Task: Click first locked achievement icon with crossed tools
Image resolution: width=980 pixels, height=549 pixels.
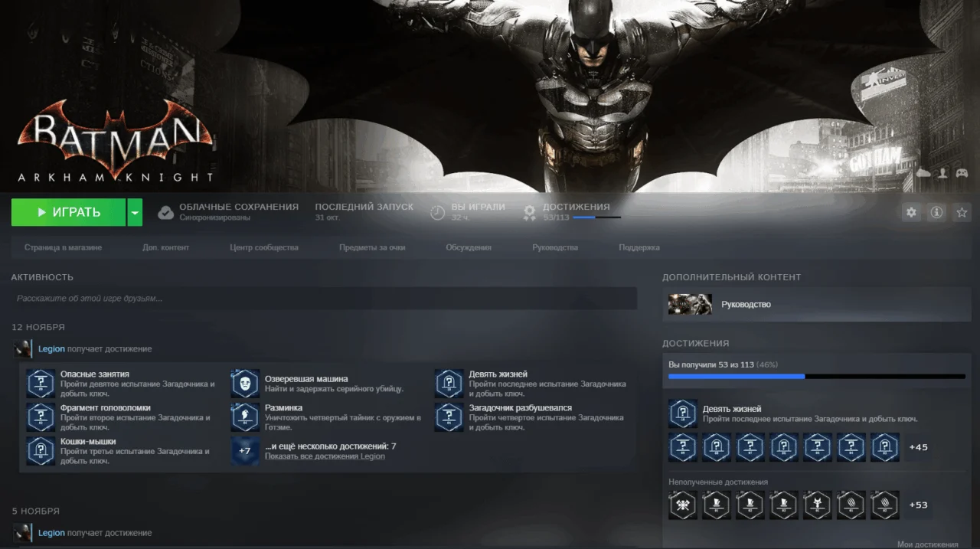Action: (x=683, y=505)
